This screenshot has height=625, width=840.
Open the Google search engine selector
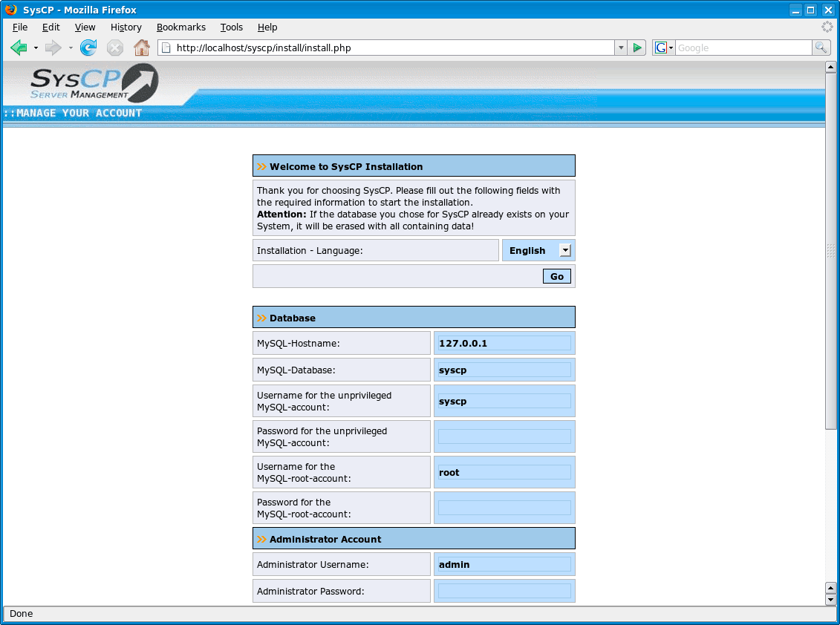[664, 48]
